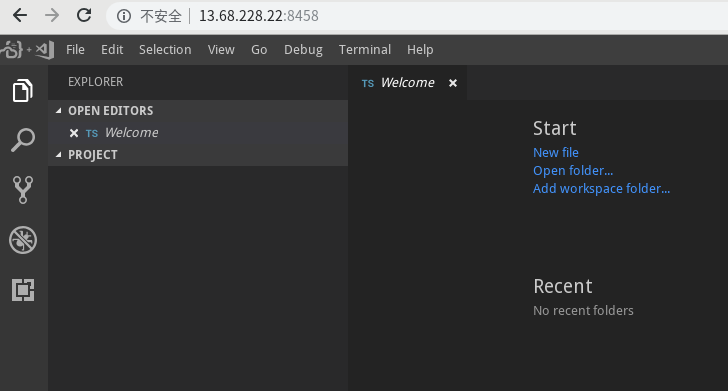The height and width of the screenshot is (391, 728).
Task: Open the Selection menu
Action: (165, 50)
